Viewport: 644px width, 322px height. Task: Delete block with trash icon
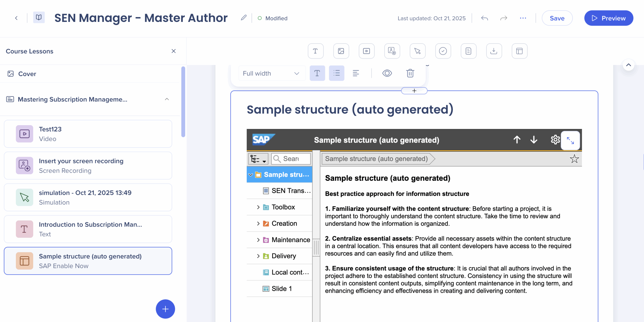(x=410, y=73)
